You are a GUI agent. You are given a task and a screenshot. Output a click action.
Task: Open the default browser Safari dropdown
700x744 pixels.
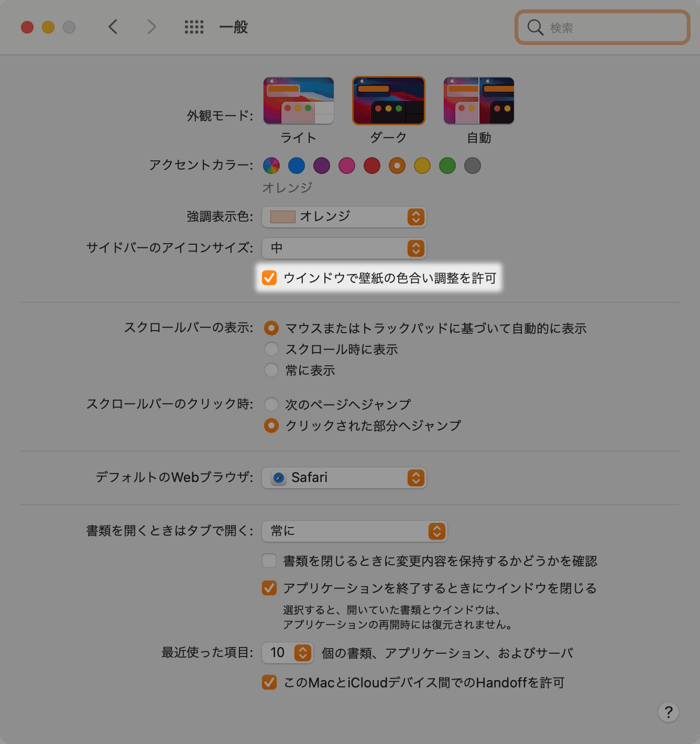[x=344, y=478]
